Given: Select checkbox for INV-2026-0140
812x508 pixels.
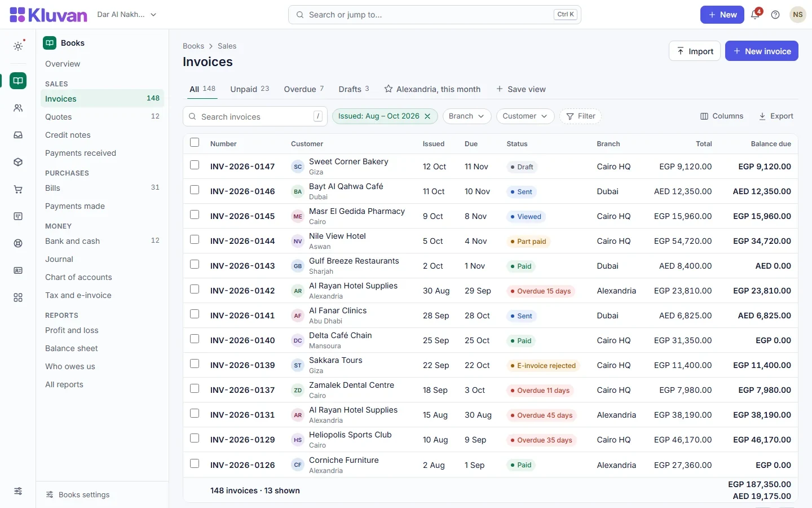Looking at the screenshot, I should click(195, 339).
